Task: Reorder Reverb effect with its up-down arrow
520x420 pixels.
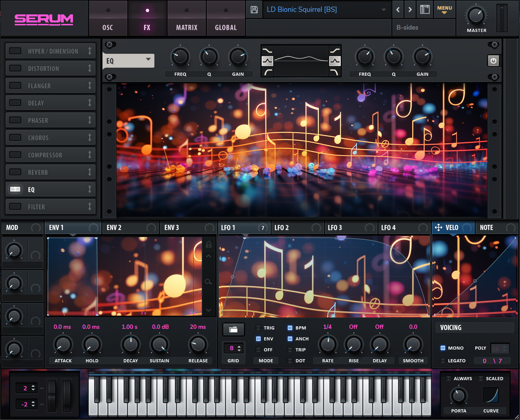Action: point(90,172)
